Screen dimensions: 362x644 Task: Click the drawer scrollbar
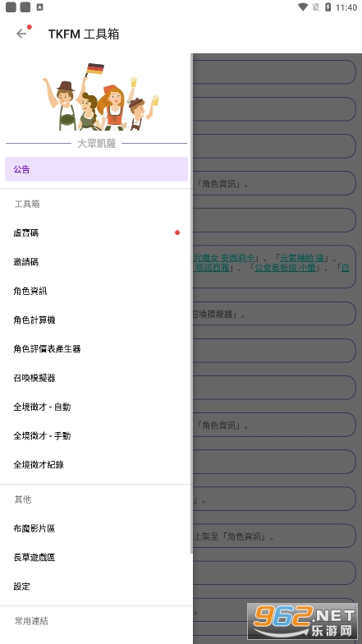[x=191, y=304]
